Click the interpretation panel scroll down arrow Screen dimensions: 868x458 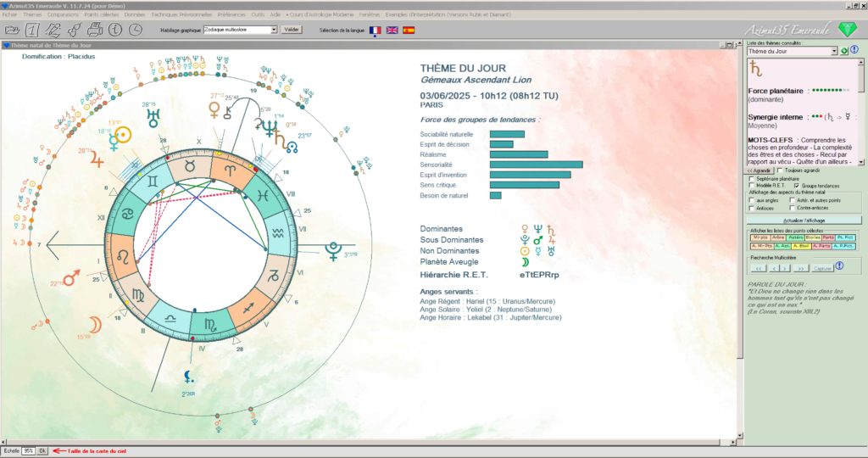click(x=861, y=163)
